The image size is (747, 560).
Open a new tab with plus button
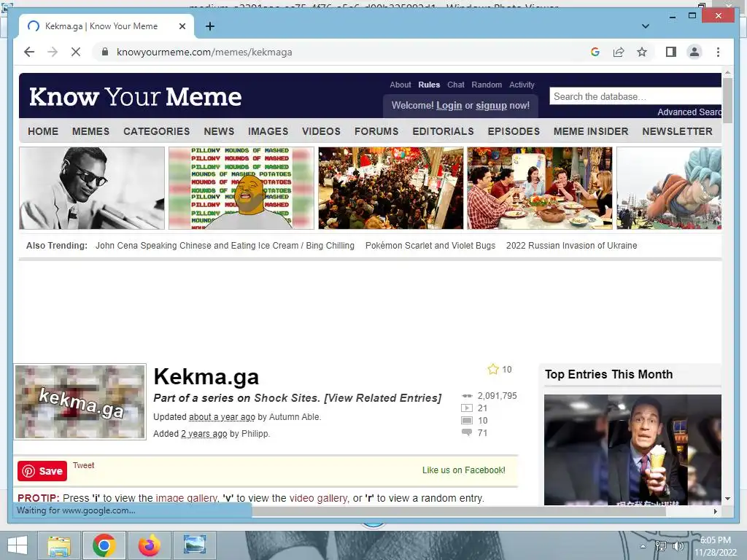(x=209, y=26)
